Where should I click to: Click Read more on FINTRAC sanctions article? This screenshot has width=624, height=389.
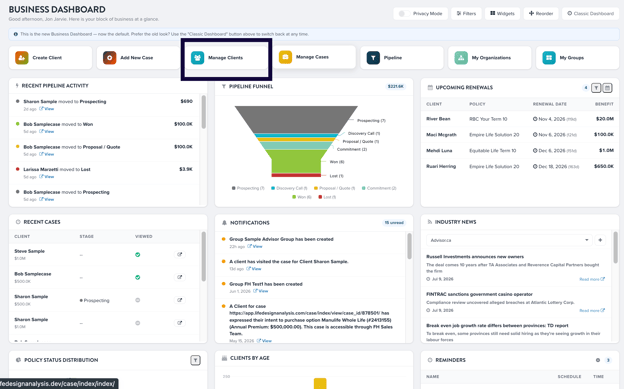pos(592,311)
